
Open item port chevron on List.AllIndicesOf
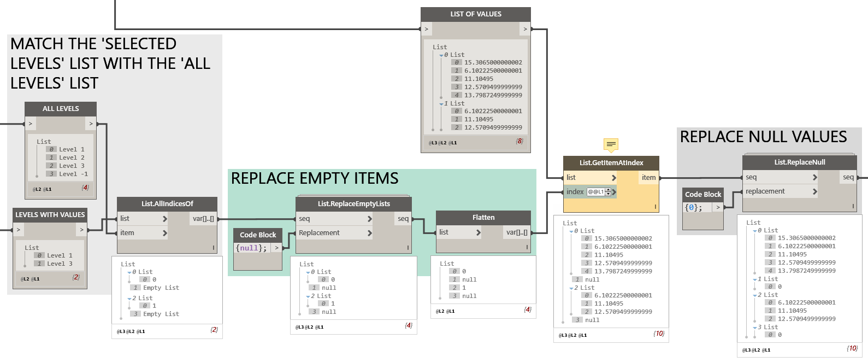click(x=164, y=233)
